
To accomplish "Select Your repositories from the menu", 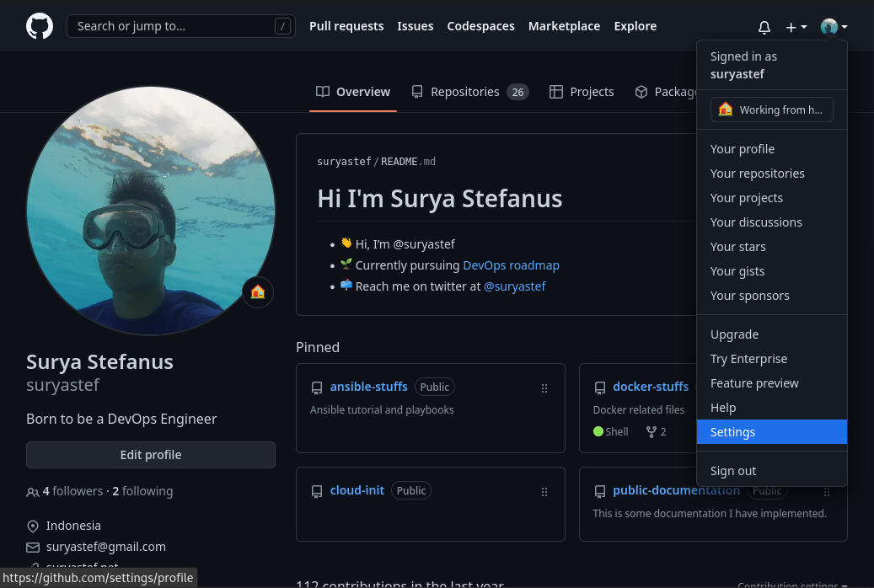I will point(772,174).
